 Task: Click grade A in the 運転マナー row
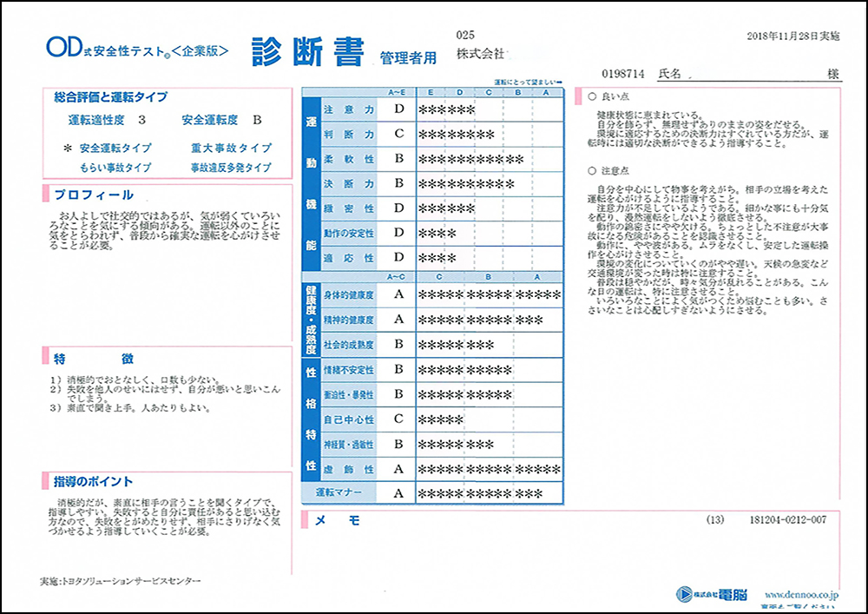398,493
